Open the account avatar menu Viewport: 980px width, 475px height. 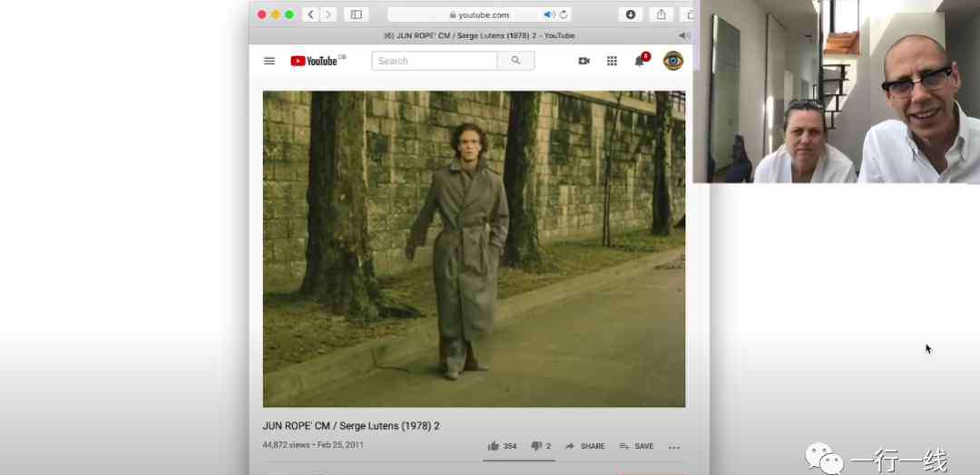(x=673, y=61)
